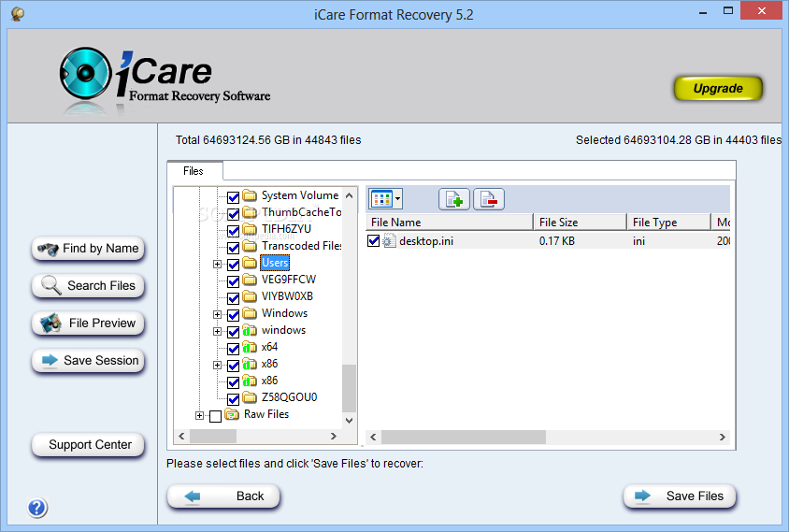Uncheck the Z58QGOU0 folder checkbox
The image size is (789, 532).
click(x=233, y=399)
